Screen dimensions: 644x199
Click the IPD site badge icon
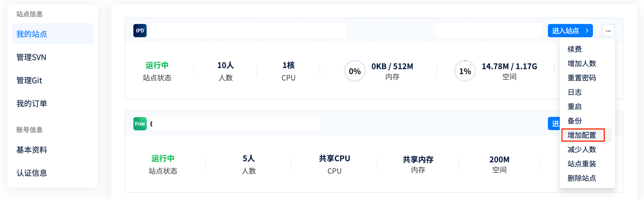pyautogui.click(x=140, y=31)
